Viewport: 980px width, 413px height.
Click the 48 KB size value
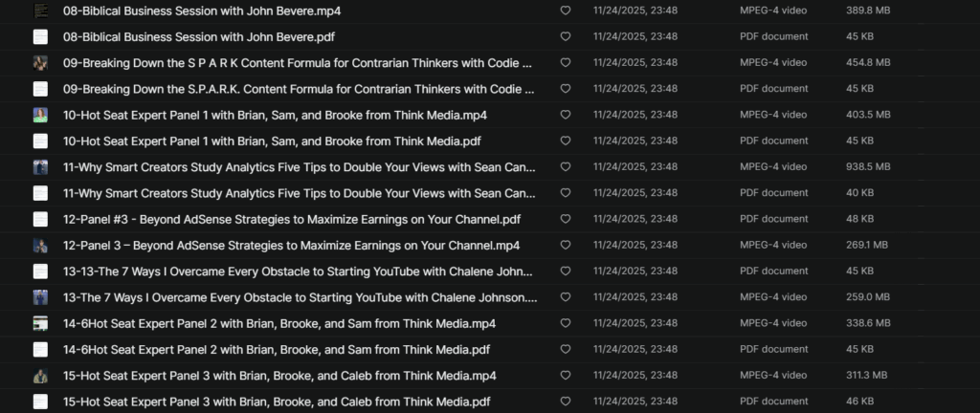coord(859,219)
